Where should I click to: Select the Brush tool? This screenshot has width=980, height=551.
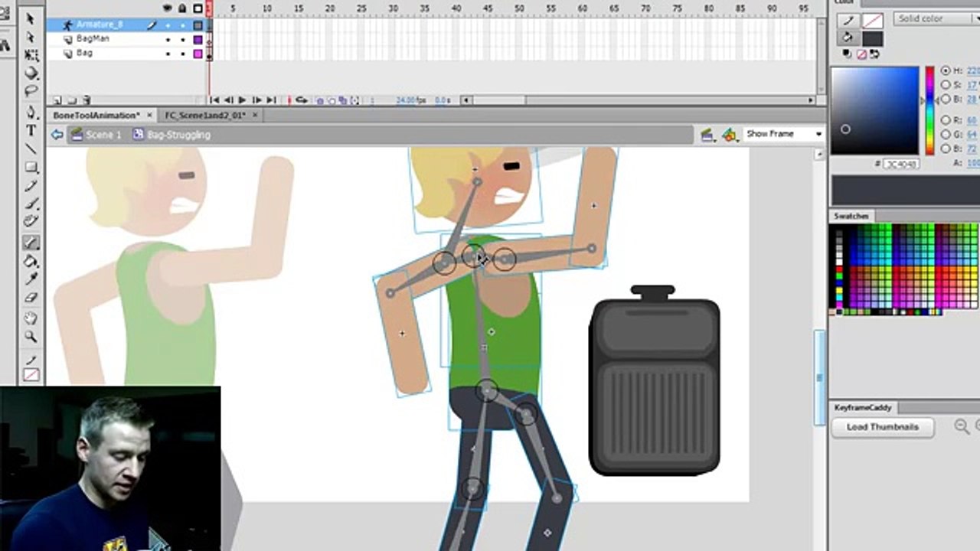pyautogui.click(x=31, y=204)
